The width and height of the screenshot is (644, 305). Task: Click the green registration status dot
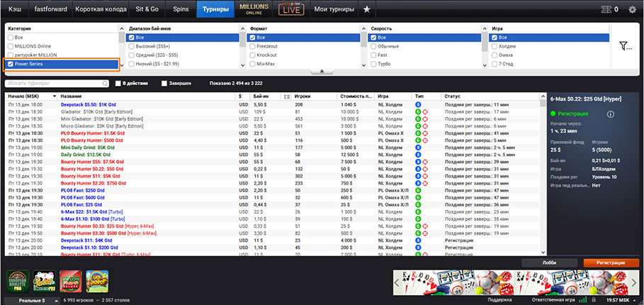(x=553, y=113)
